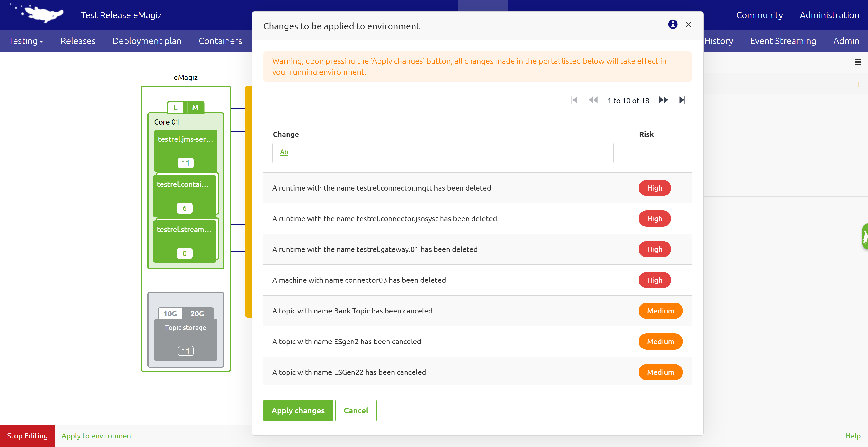The image size is (868, 447).
Task: Select the 20G topic storage option
Action: (x=197, y=314)
